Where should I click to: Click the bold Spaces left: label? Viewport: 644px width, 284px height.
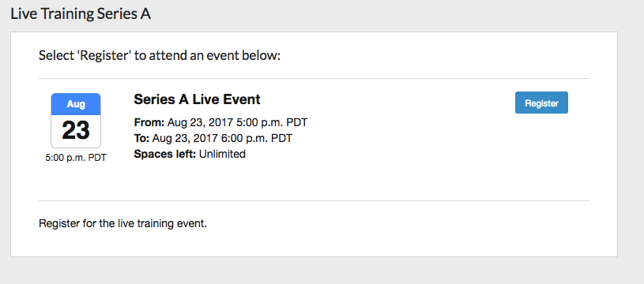point(165,154)
